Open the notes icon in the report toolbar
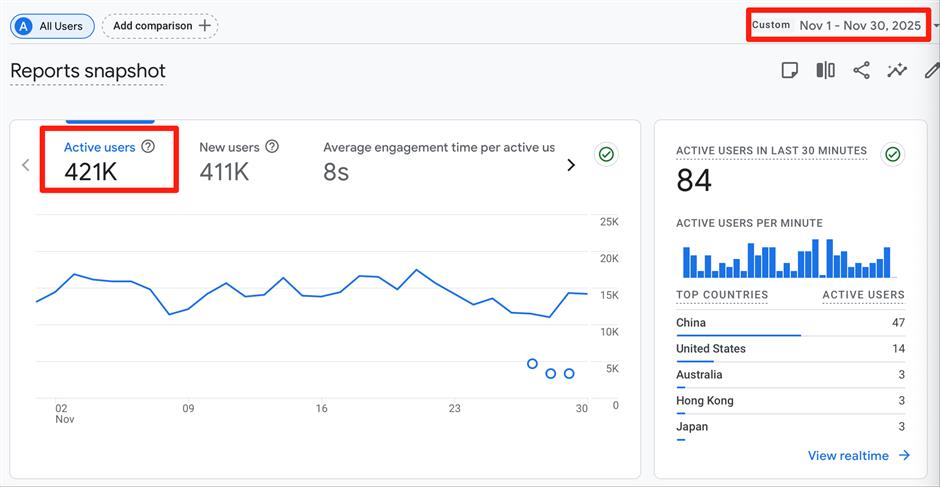940x487 pixels. [790, 70]
